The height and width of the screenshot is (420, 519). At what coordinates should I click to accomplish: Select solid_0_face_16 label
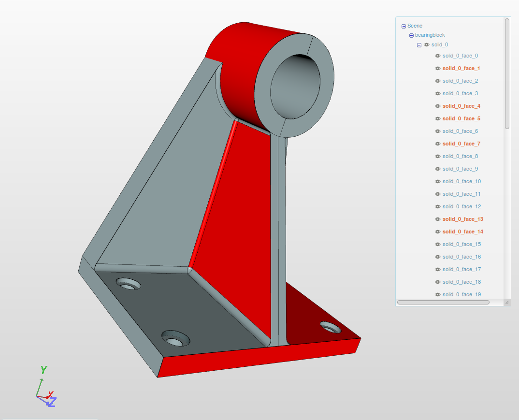click(x=462, y=257)
